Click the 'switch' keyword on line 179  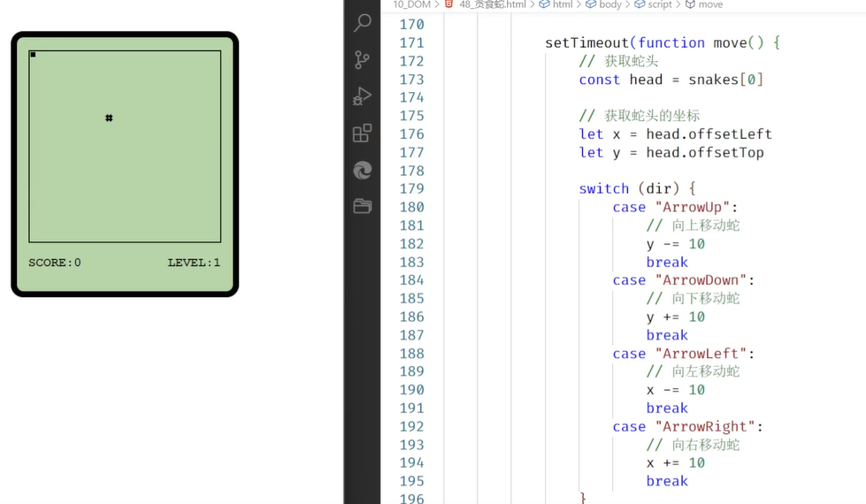[603, 189]
